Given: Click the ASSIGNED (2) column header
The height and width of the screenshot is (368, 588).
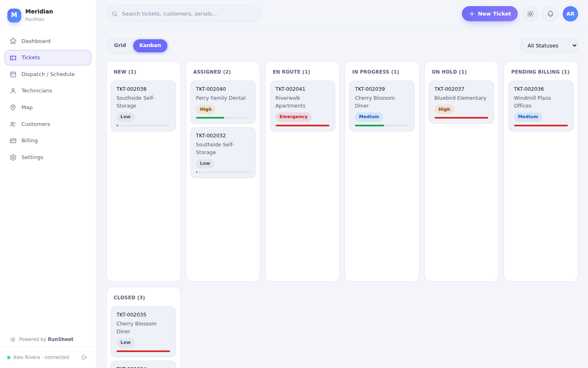Looking at the screenshot, I should coord(212,72).
